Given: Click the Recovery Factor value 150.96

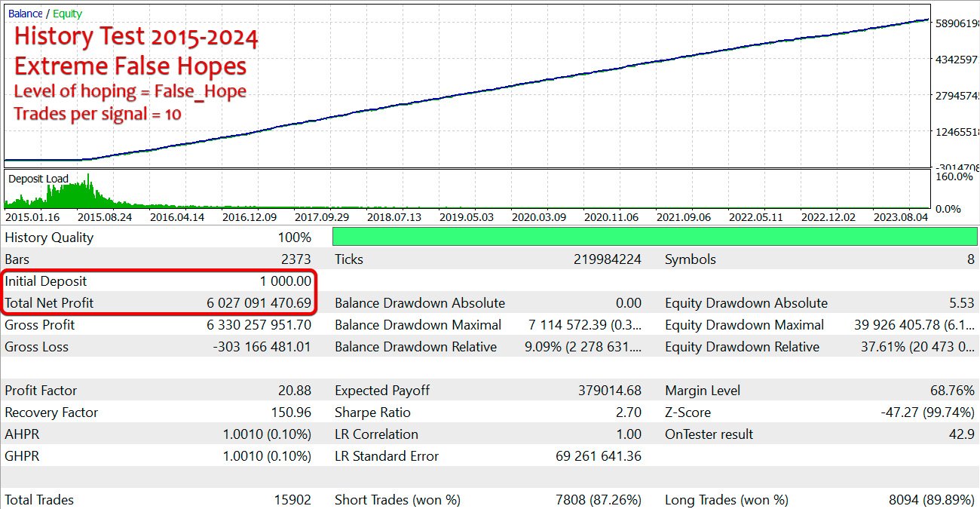Looking at the screenshot, I should (x=290, y=412).
